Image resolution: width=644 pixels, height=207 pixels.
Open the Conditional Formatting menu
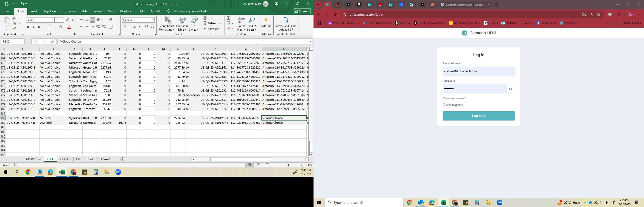tap(167, 24)
